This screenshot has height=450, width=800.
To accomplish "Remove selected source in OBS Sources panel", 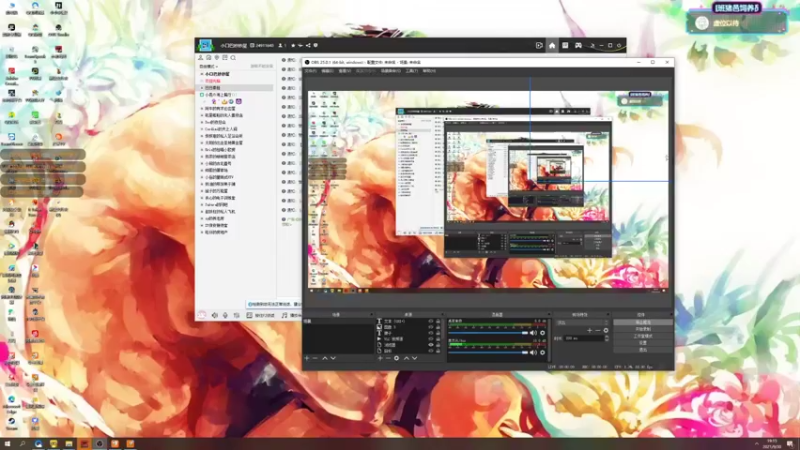I will point(388,358).
